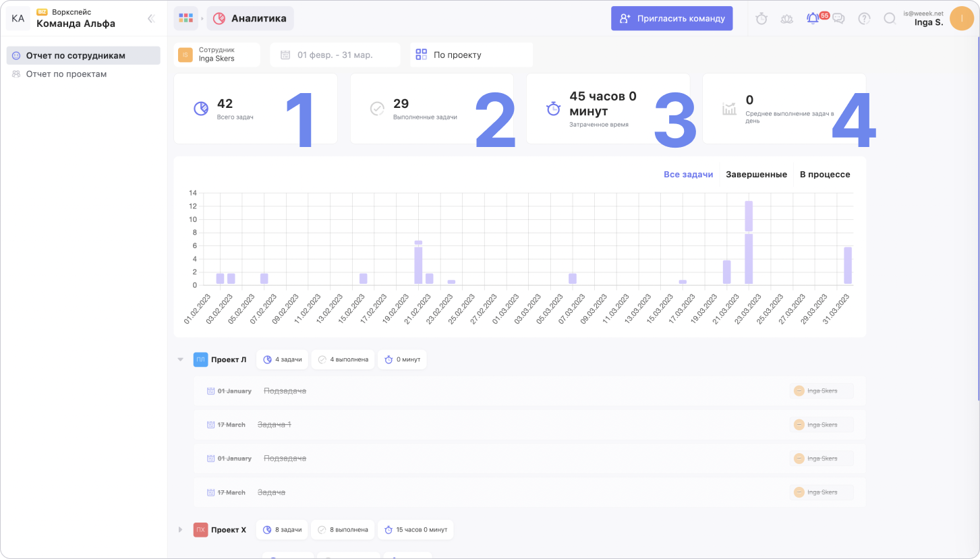The height and width of the screenshot is (559, 980).
Task: Open Отчет по проектам in sidebar
Action: 66,74
